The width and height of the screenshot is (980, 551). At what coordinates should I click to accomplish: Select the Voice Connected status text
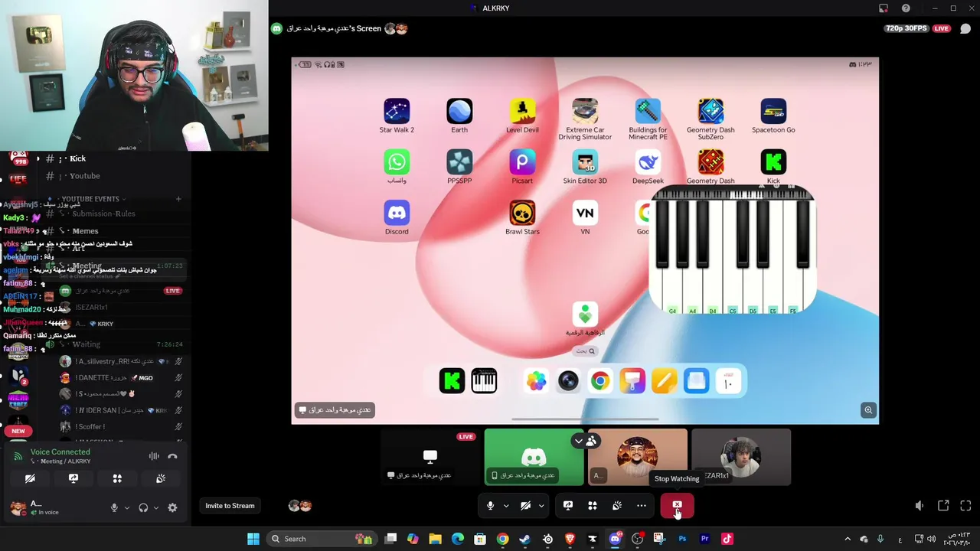(x=60, y=452)
